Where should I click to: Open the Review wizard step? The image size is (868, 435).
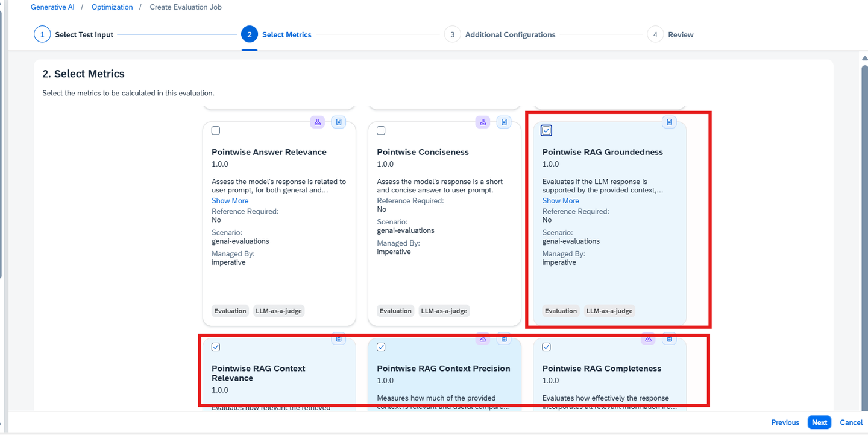[670, 34]
